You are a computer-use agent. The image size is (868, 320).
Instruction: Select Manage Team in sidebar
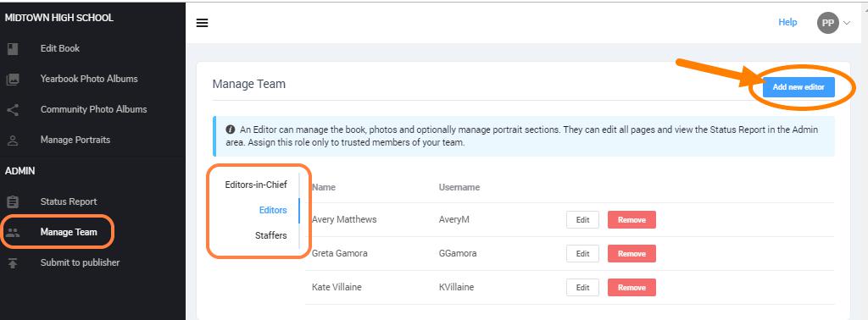click(69, 232)
